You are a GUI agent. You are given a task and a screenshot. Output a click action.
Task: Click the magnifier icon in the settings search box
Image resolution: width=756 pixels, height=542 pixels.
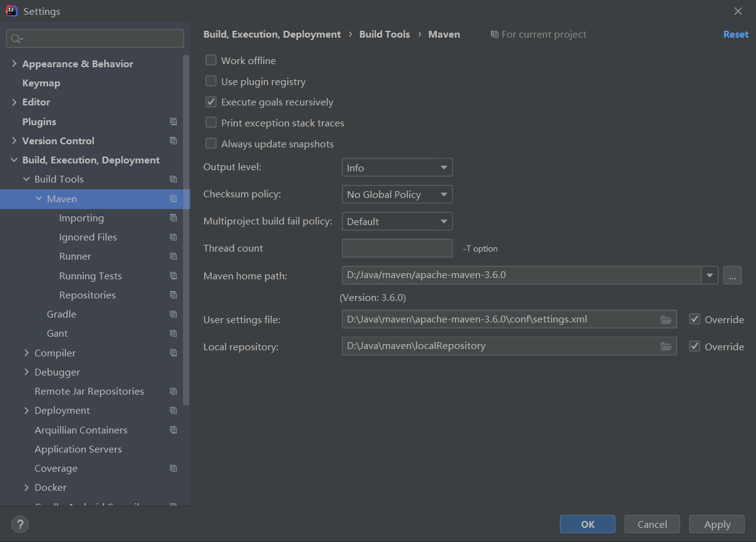click(x=17, y=39)
